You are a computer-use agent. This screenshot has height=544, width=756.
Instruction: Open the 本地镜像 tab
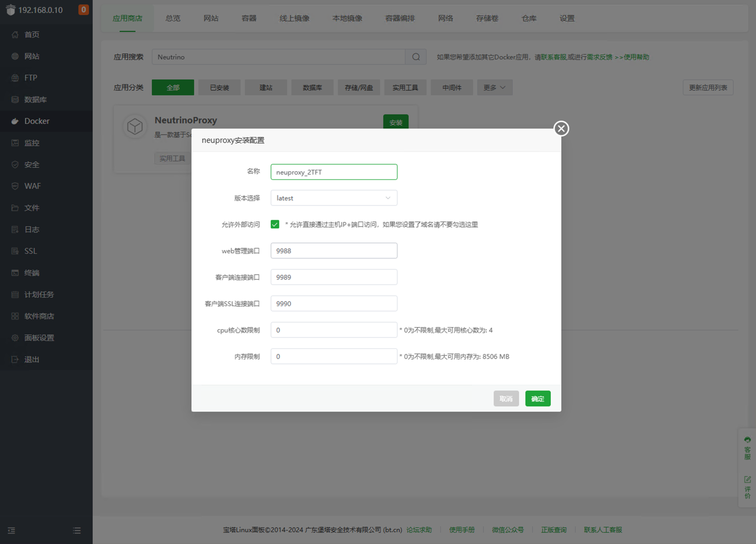click(x=347, y=19)
